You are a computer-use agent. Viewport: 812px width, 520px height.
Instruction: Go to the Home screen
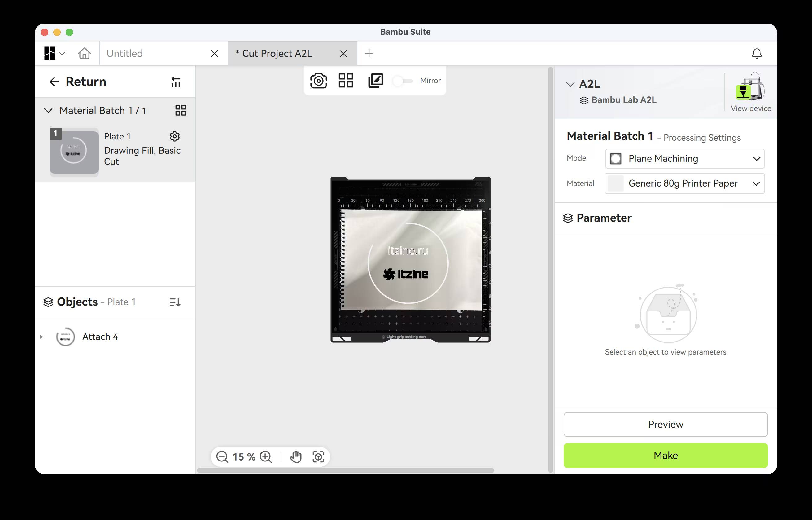click(84, 53)
